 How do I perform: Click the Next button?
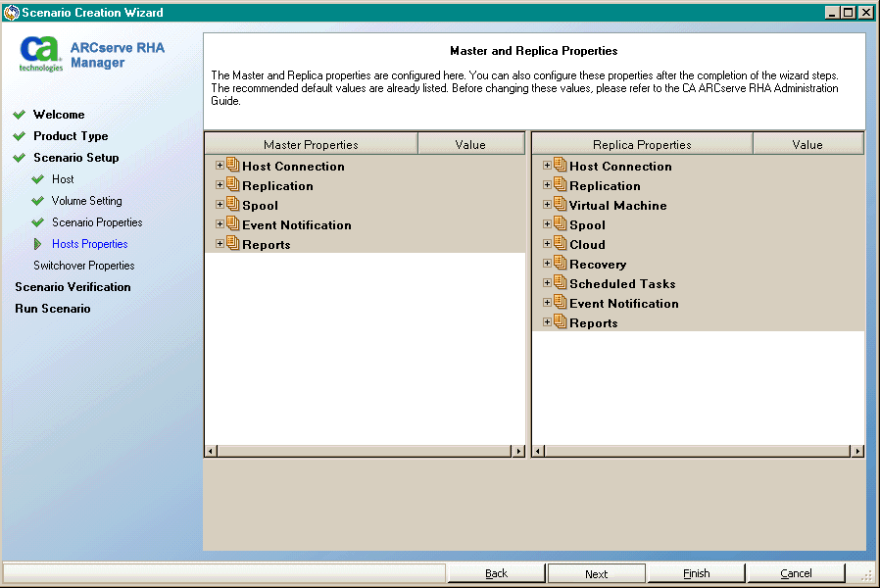[x=596, y=573]
